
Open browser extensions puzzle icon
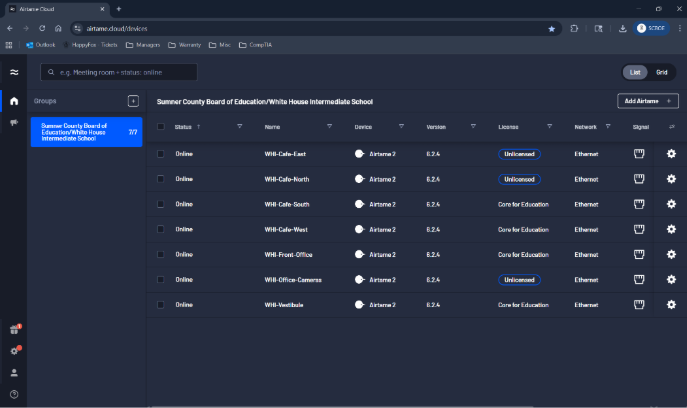point(574,28)
